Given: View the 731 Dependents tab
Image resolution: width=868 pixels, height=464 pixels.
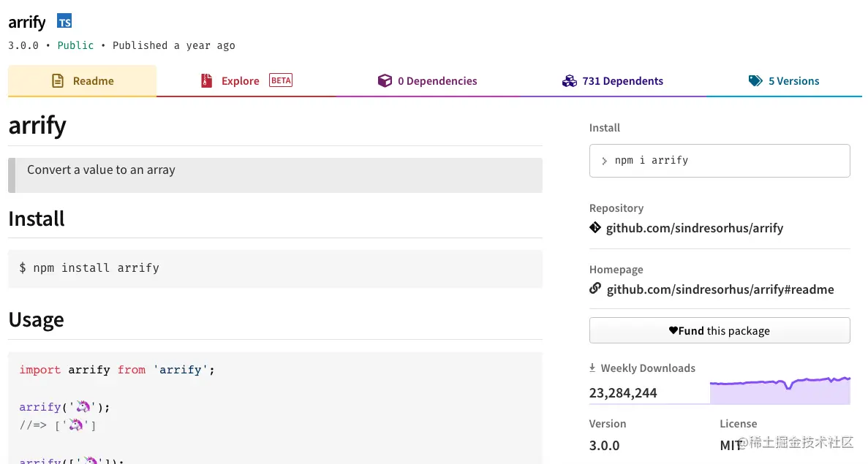Looking at the screenshot, I should click(x=613, y=81).
